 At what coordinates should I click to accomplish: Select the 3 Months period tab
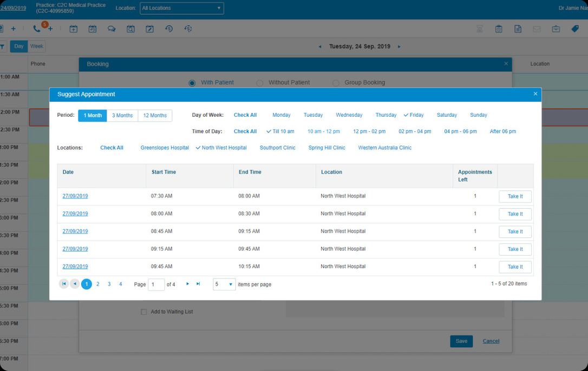122,115
